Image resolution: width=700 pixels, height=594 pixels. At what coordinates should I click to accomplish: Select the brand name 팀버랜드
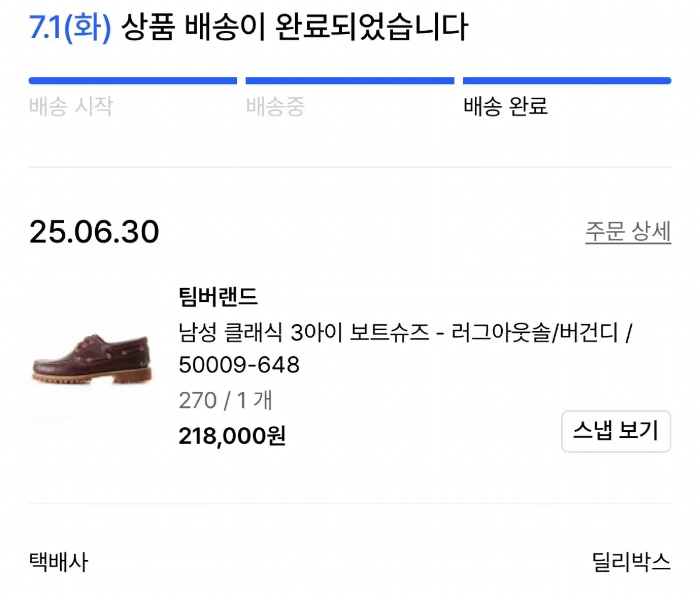(x=218, y=298)
